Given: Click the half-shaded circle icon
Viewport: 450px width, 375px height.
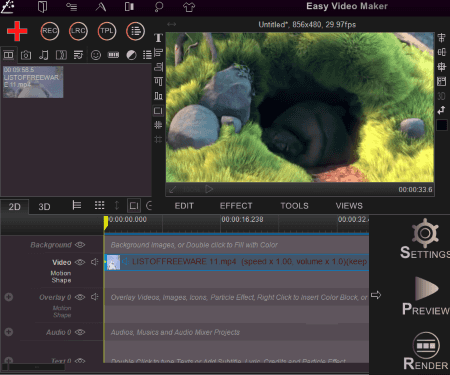Looking at the screenshot, I should coord(131,55).
